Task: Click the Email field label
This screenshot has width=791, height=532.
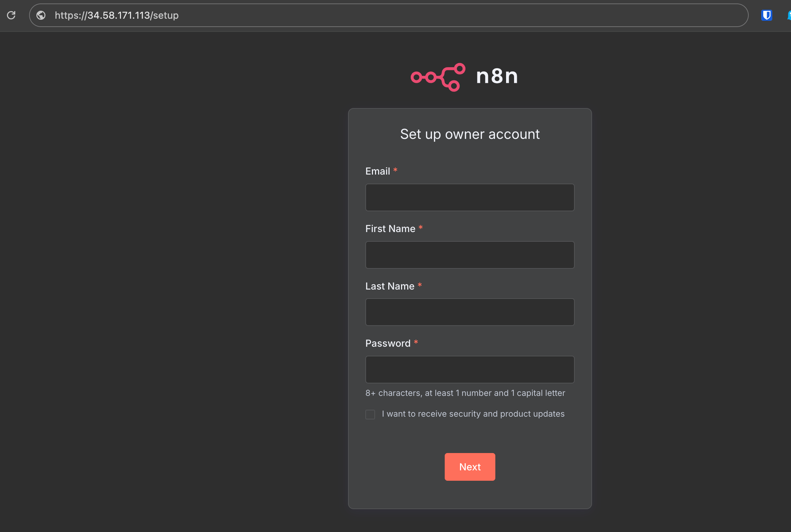Action: [377, 171]
